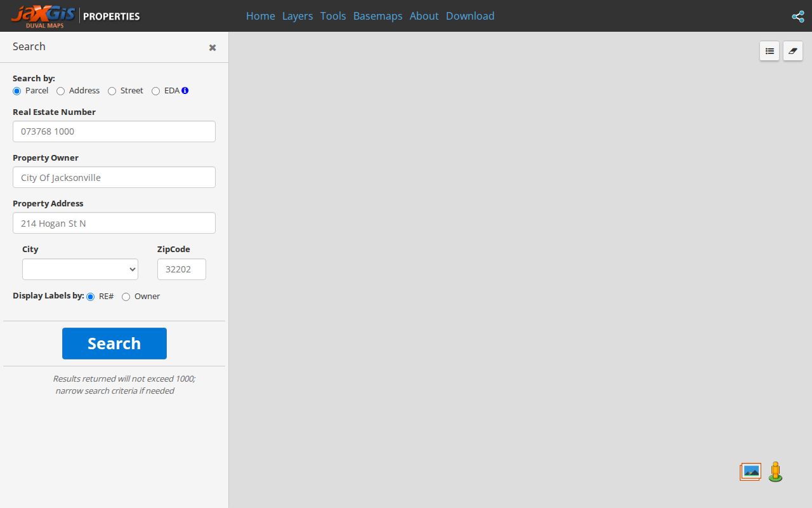Open the Layers menu
The width and height of the screenshot is (812, 508).
(x=298, y=16)
